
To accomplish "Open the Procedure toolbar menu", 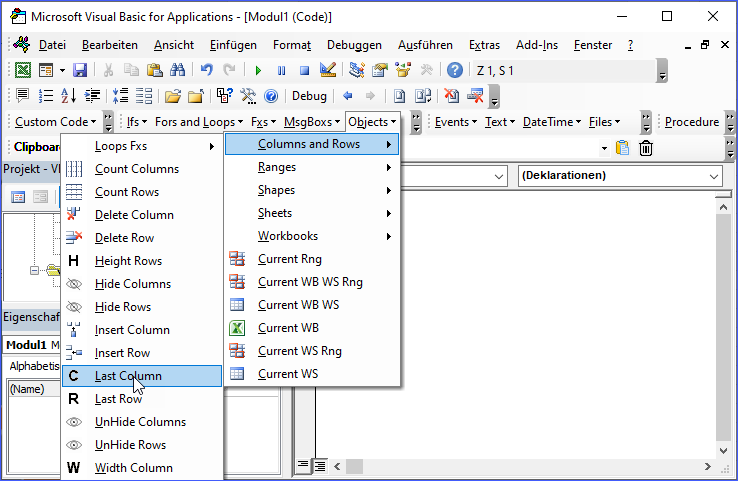I will coord(691,122).
